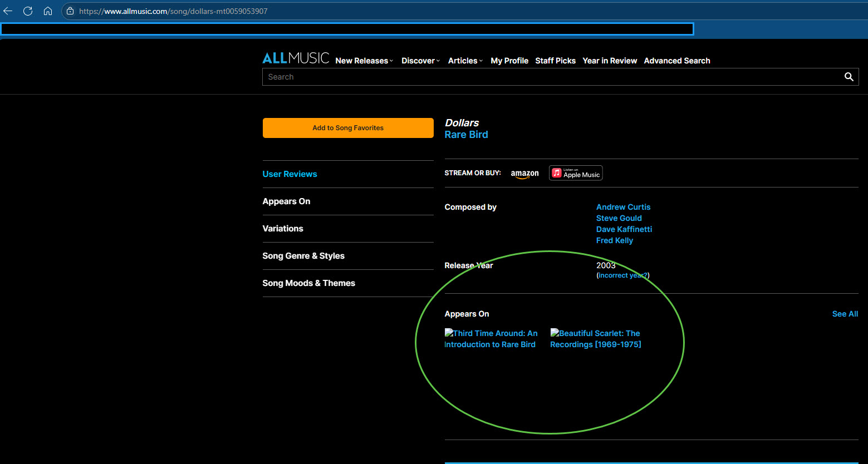Type in the AllMusic search field
Viewport: 868px width, 464px height.
tap(551, 77)
